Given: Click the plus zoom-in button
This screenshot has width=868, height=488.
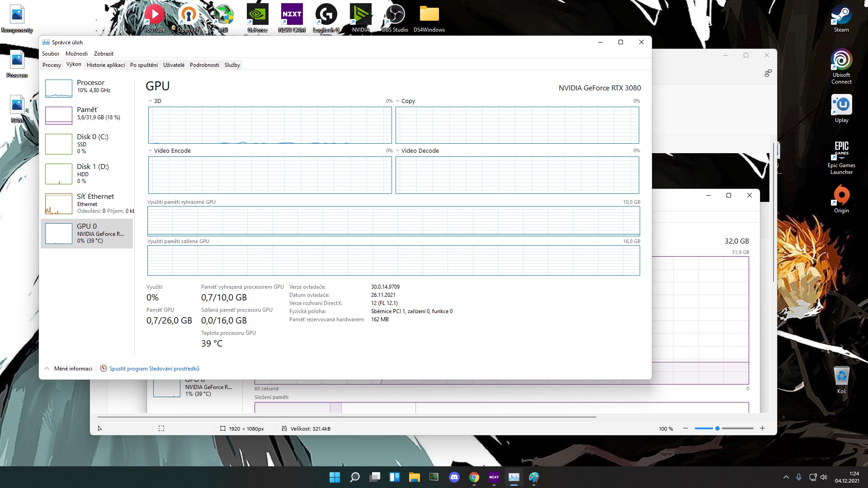Looking at the screenshot, I should [762, 428].
